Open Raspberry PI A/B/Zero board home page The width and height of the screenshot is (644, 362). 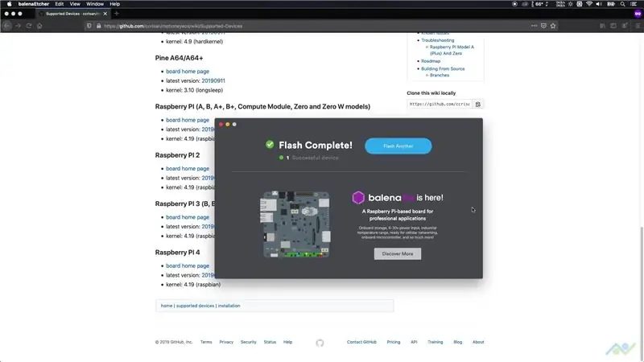coord(188,120)
